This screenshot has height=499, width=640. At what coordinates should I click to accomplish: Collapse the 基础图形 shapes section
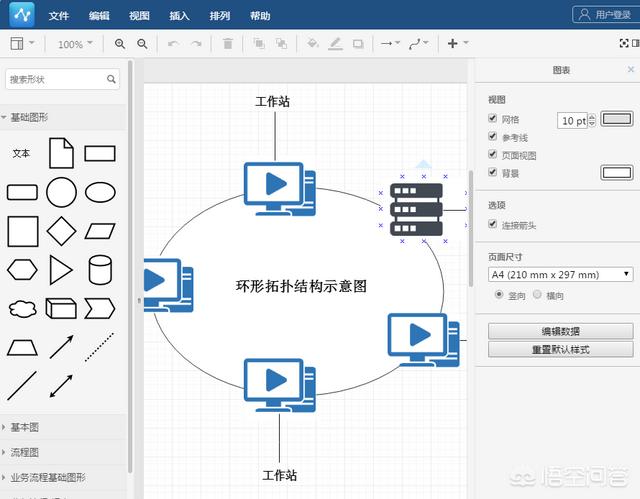point(63,118)
